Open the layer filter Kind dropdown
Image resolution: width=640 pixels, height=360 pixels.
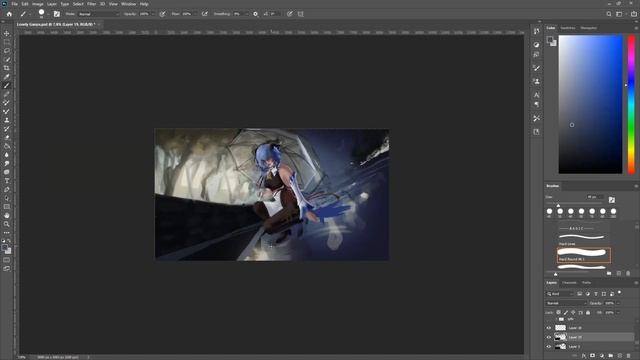560,294
